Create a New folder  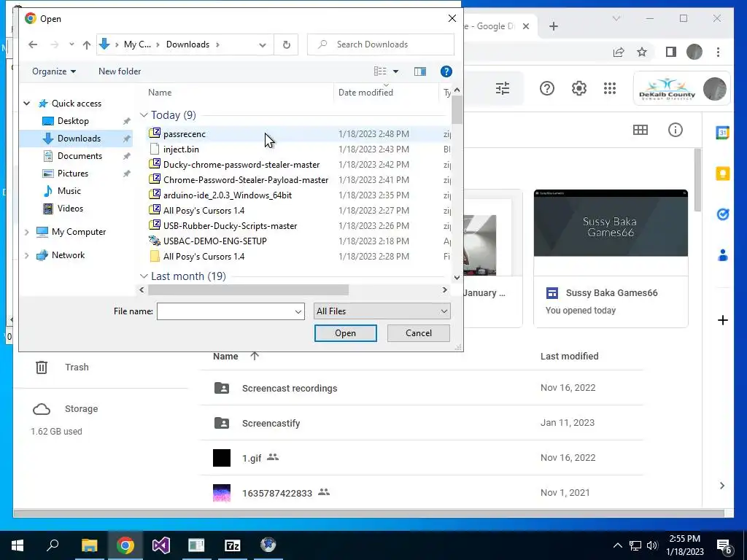pyautogui.click(x=120, y=71)
